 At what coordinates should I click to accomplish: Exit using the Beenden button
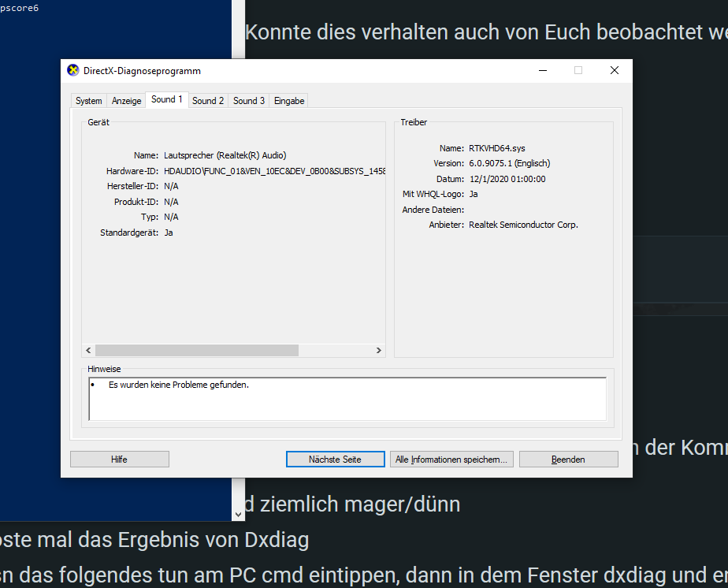568,460
